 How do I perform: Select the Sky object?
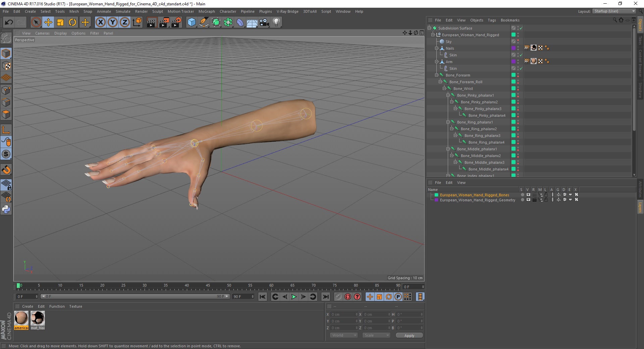(x=448, y=42)
